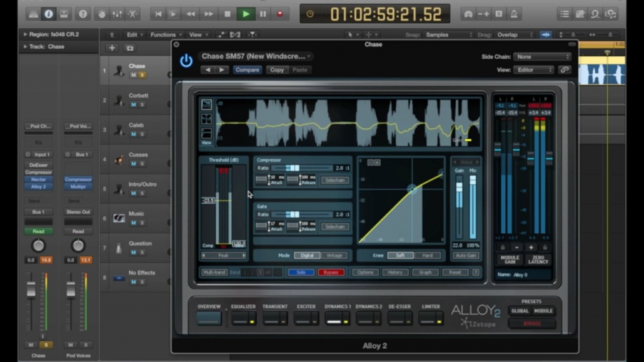Open the Side Chain dropdown
Image resolution: width=644 pixels, height=362 pixels.
point(541,57)
